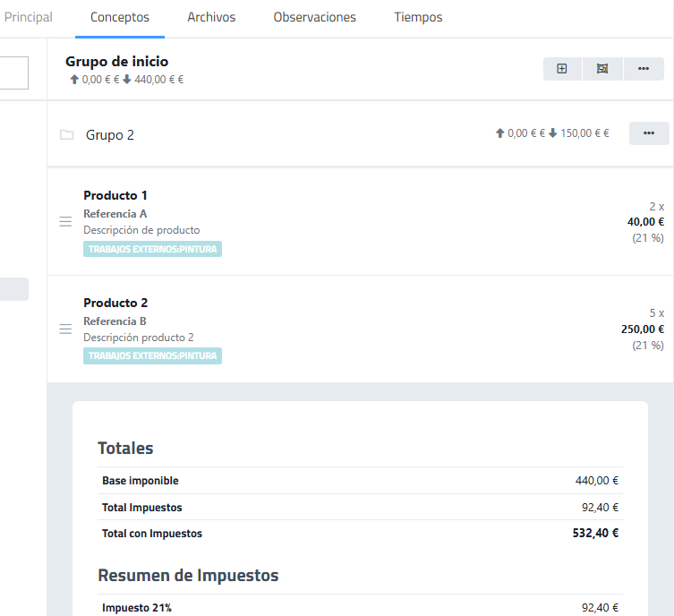Click the Producto 2 title
The height and width of the screenshot is (616, 674).
click(x=115, y=303)
